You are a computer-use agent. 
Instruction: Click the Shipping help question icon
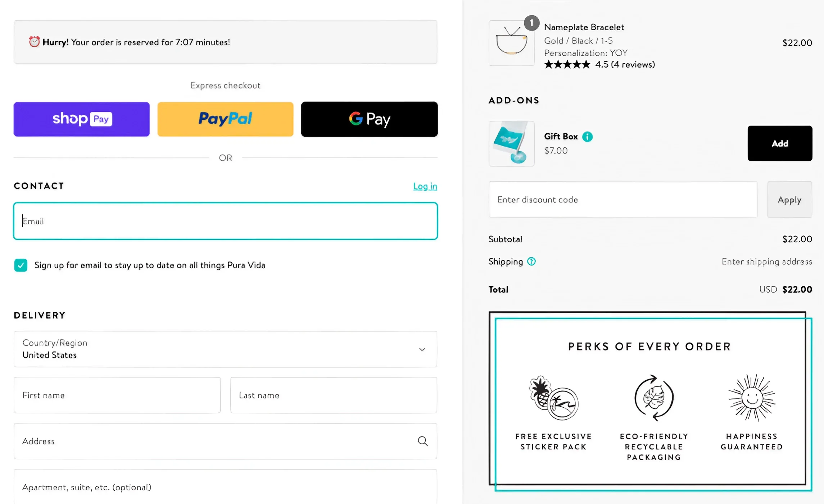531,262
